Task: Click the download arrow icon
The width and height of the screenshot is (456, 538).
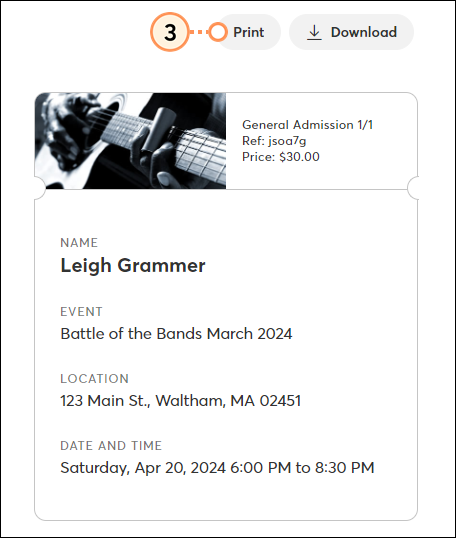Action: click(314, 33)
